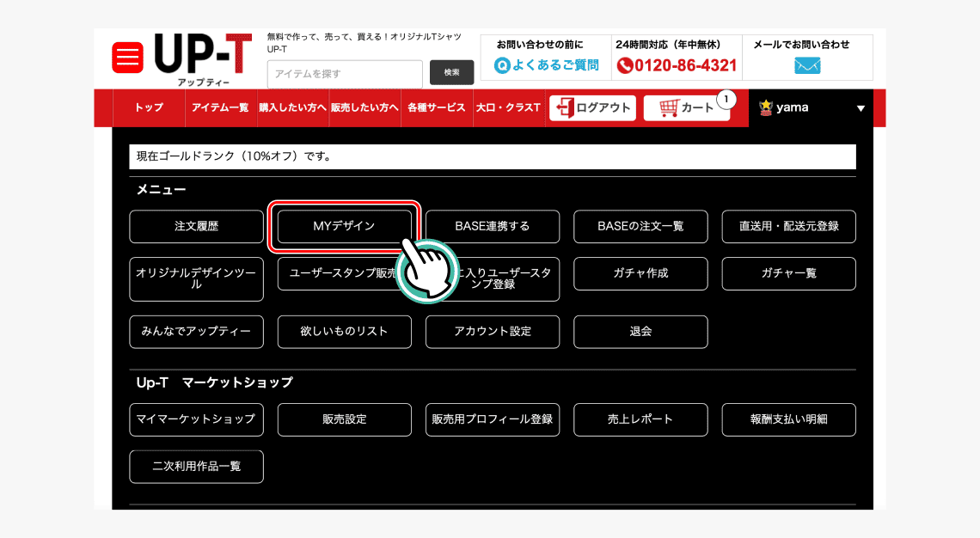Call the 0120-86-4321 phone link
Viewport: 980px width, 538px height.
tap(677, 65)
